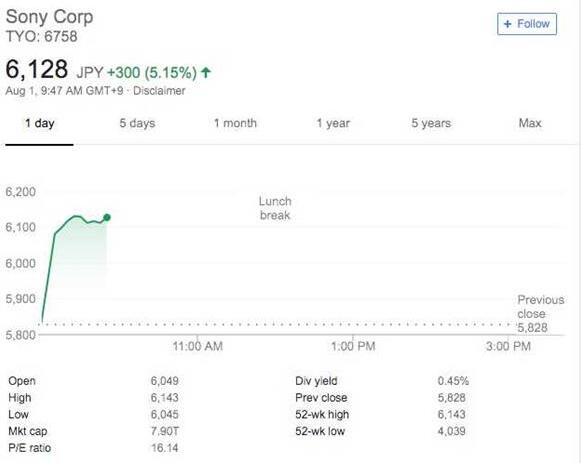The height and width of the screenshot is (463, 582).
Task: Click the Sony Corp title
Action: [49, 17]
